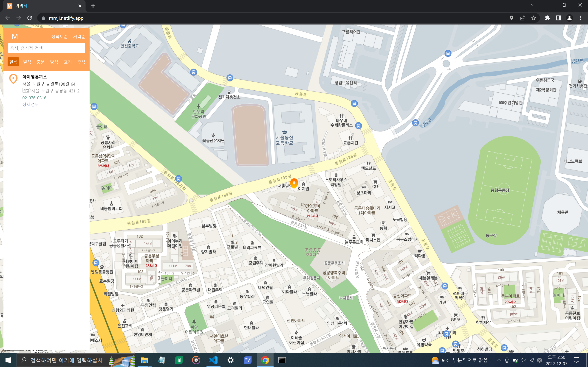Screen dimensions: 588x367
Task: Share this page via share icon
Action: tap(523, 18)
